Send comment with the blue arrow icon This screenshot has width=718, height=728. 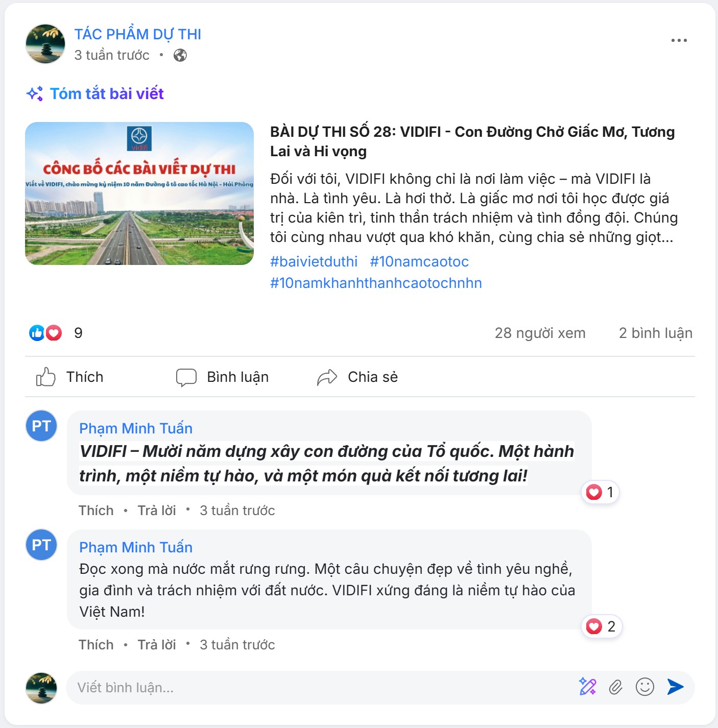[675, 687]
